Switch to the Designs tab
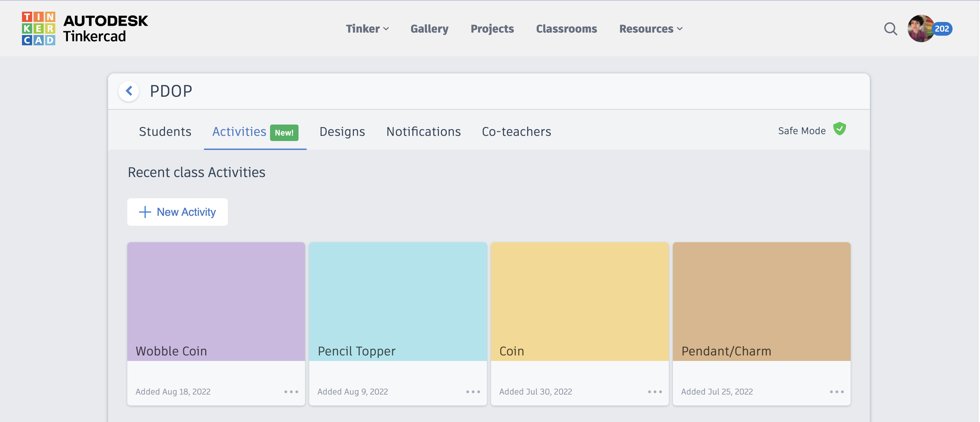This screenshot has height=422, width=980. tap(342, 132)
